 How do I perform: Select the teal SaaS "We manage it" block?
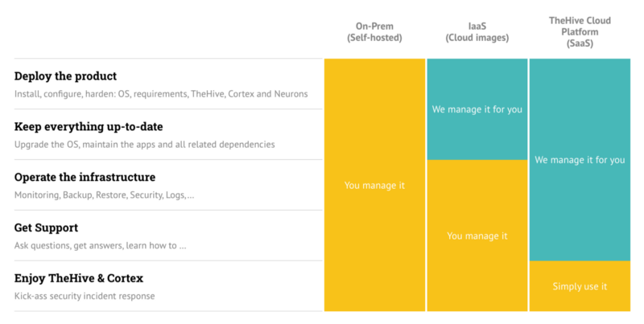click(580, 160)
